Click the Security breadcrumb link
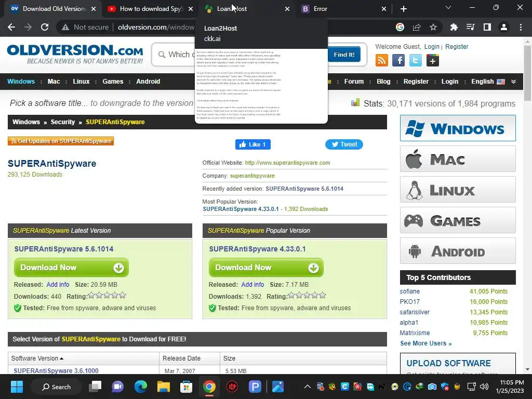 pyautogui.click(x=63, y=122)
